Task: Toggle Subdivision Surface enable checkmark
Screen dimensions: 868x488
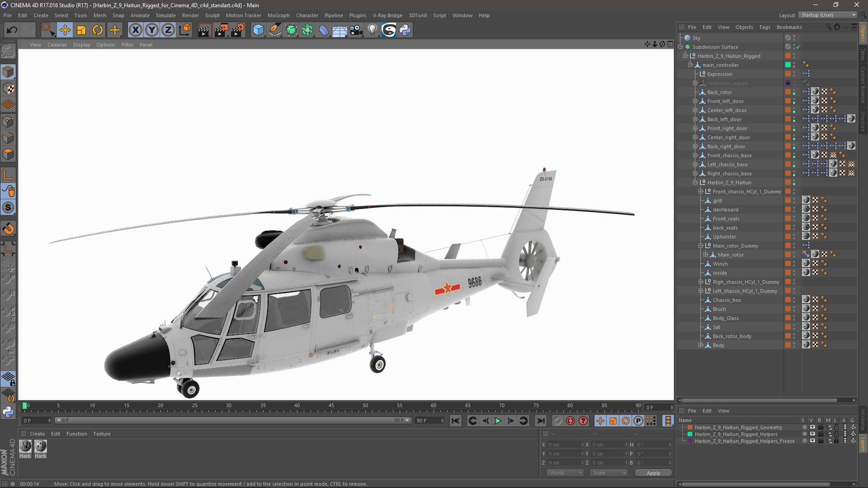Action: (798, 47)
